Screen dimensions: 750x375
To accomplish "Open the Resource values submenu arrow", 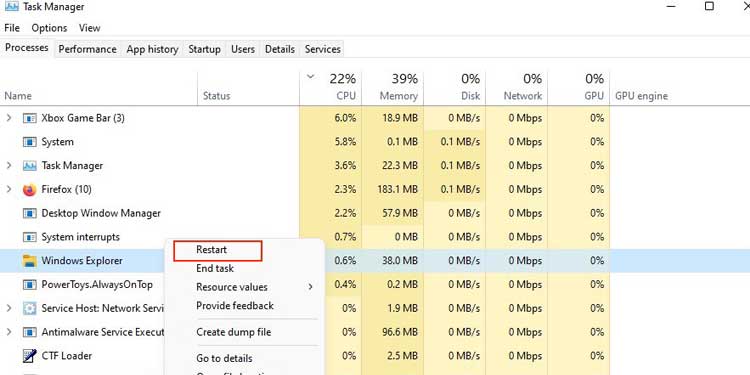I will 310,287.
